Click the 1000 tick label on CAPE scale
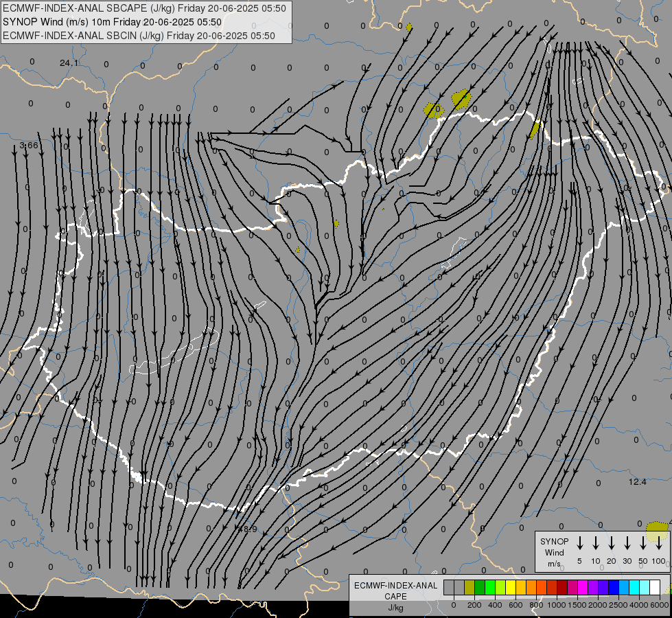Screen dimensions: 672x618 (556, 605)
